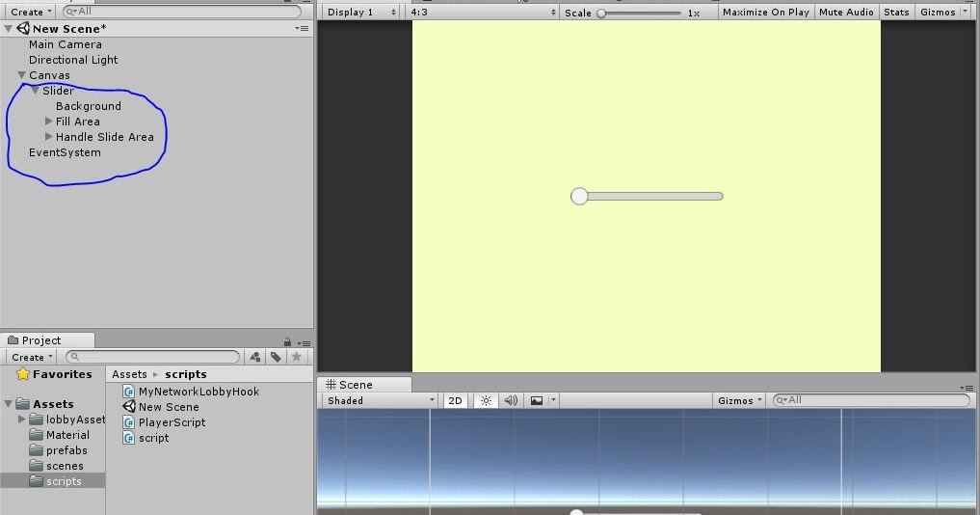
Task: Open the New Scene options menu icon
Action: click(x=303, y=28)
